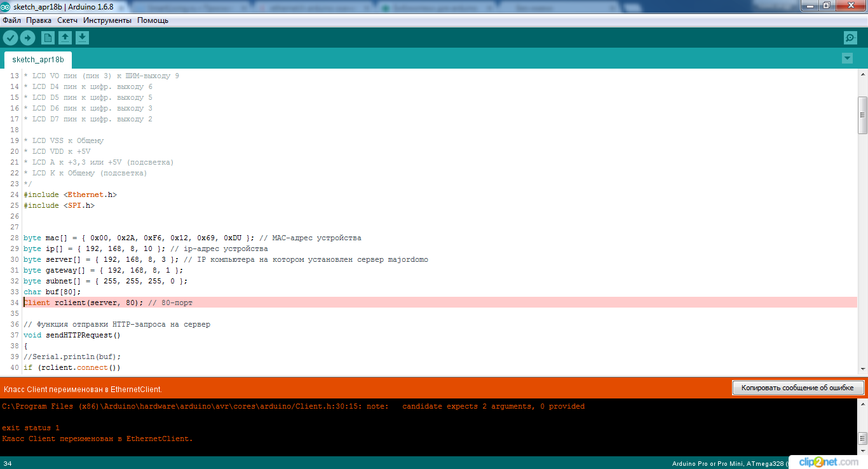Open the Помощь menu
The image size is (868, 469).
153,20
